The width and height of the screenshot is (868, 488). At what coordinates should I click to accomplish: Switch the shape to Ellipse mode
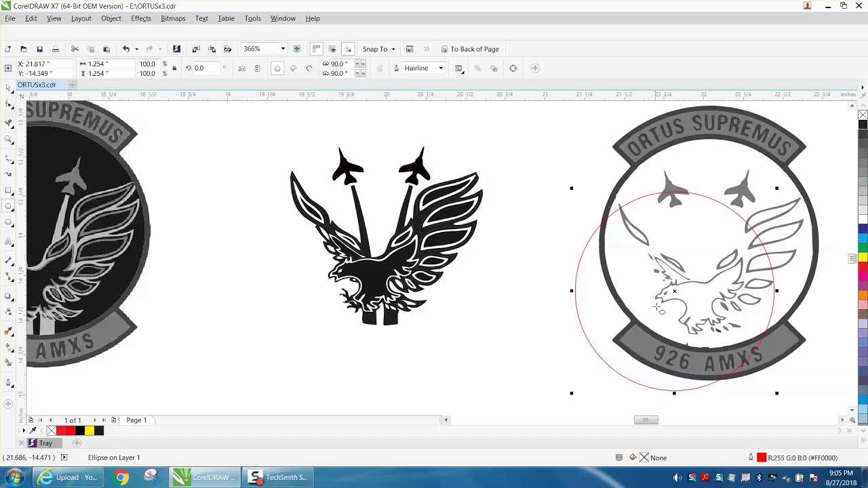click(277, 68)
